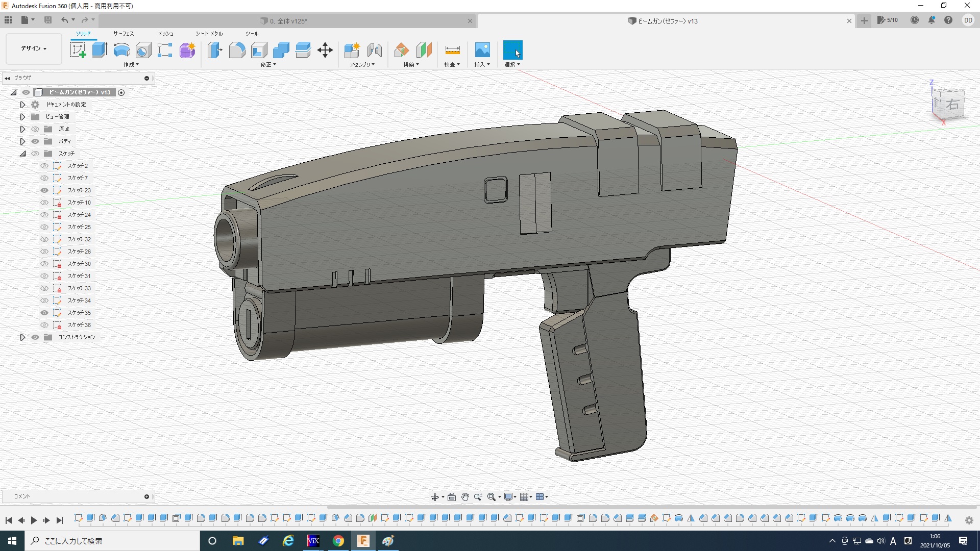Open the 0. 全体 v125 document tab
The width and height of the screenshot is (980, 551).
pos(288,21)
